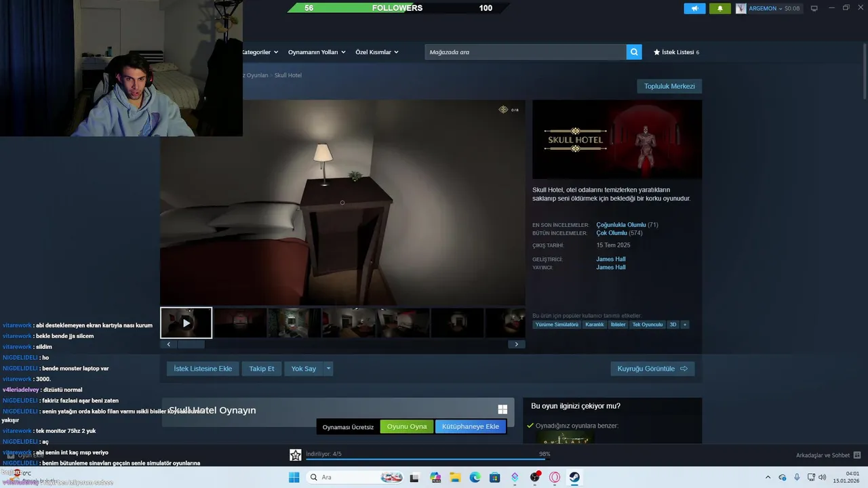Click İstek Listesine Ekle button

pyautogui.click(x=203, y=369)
